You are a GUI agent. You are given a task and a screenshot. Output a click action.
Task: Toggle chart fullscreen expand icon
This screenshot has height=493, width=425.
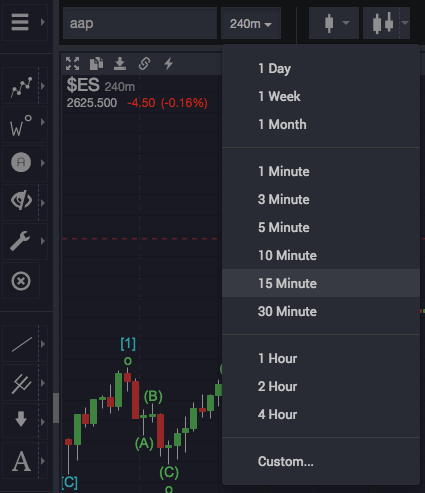click(72, 63)
